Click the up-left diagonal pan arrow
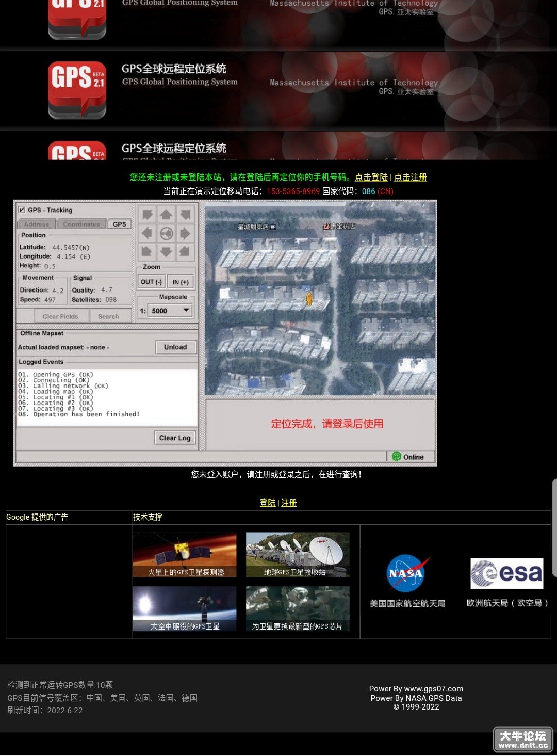This screenshot has height=756, width=557. coord(148,214)
